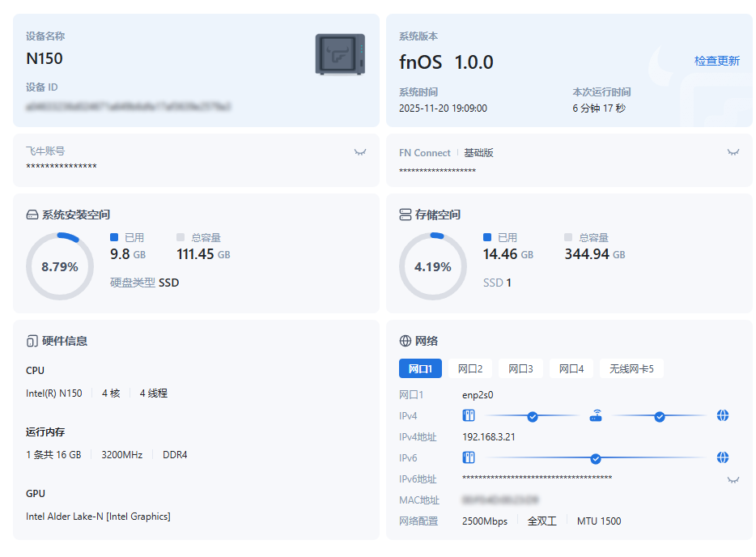Click the internet globe icon in IPv6 row
This screenshot has height=557, width=756.
click(x=723, y=458)
